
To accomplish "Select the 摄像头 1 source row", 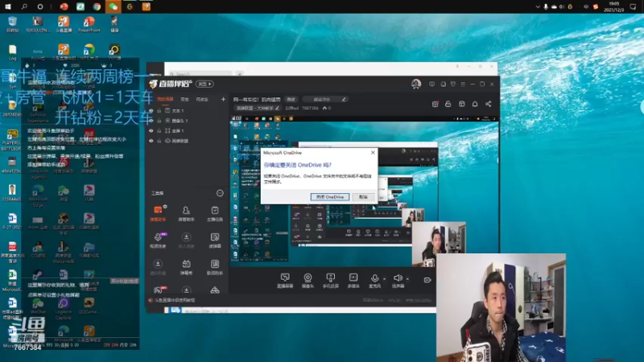I will tap(188, 121).
